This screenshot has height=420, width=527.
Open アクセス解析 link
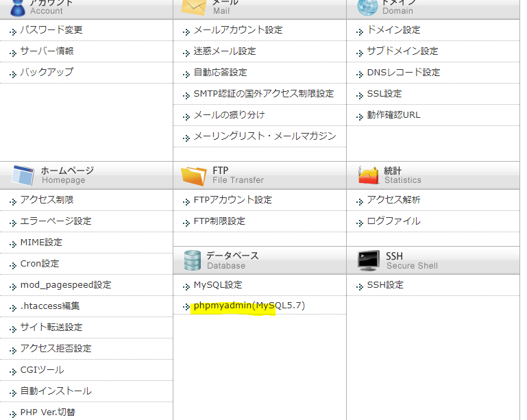coord(393,200)
